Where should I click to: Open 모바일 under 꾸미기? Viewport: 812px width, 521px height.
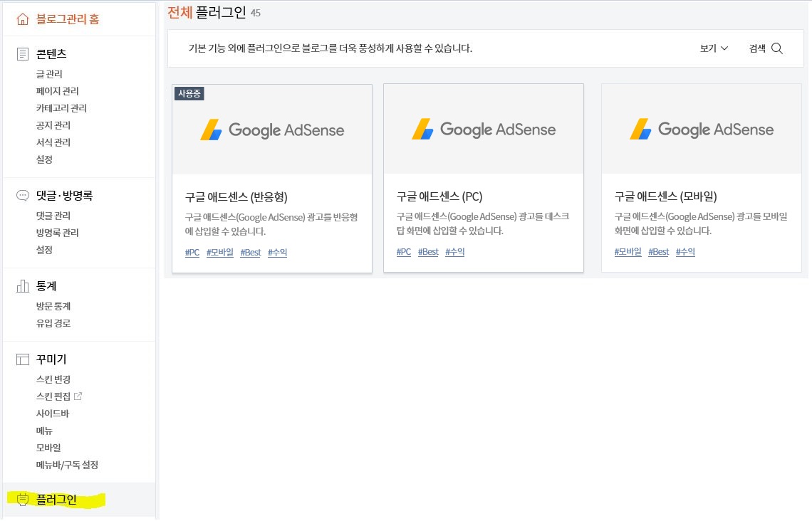48,448
